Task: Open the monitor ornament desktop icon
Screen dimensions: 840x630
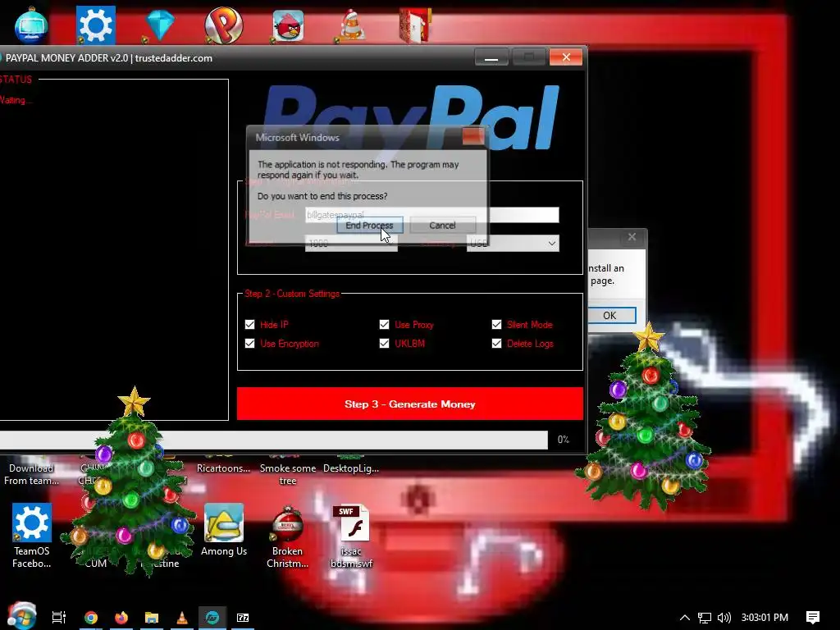Action: click(31, 25)
